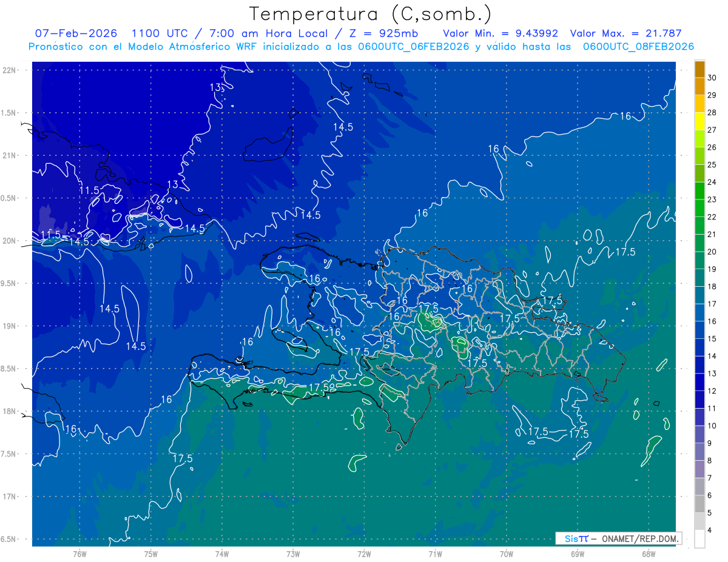Click legend value 27
Viewport: 728px width, 562px height.
[x=712, y=129]
